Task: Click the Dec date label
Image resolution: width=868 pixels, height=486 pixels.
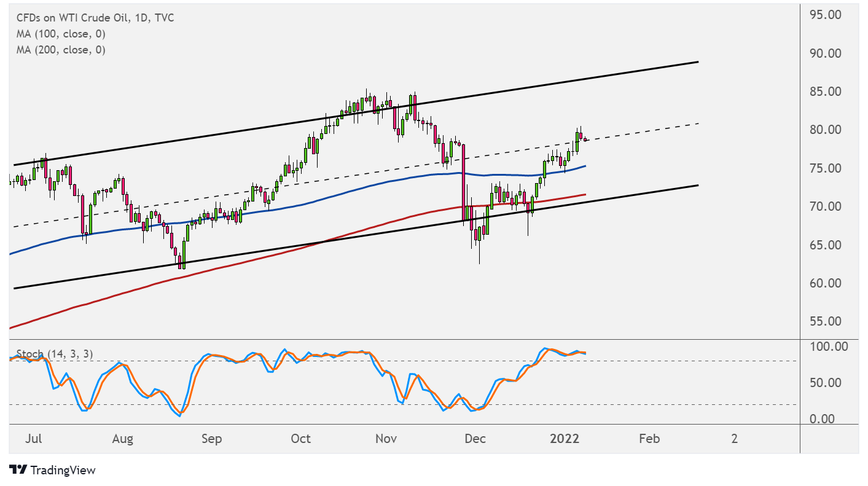Action: coord(475,439)
